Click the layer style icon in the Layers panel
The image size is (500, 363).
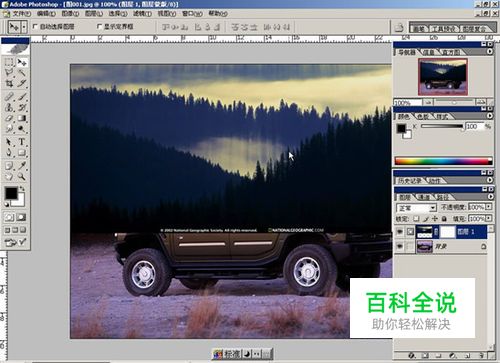[x=411, y=356]
